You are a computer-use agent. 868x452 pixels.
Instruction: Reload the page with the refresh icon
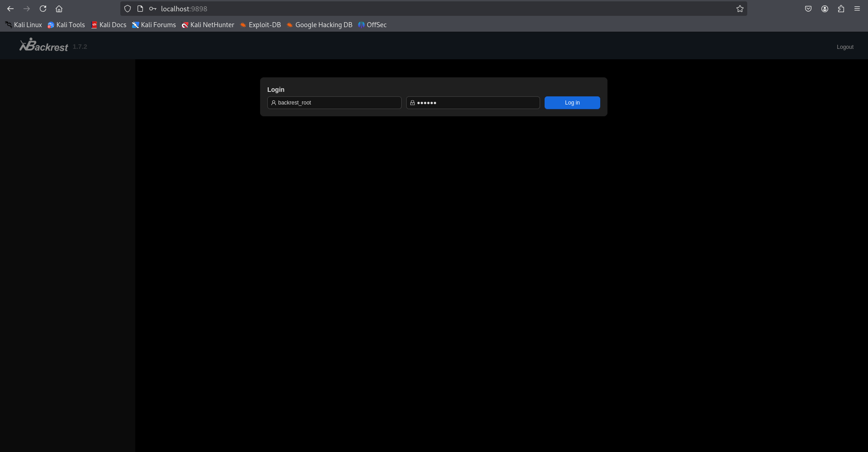pos(43,9)
